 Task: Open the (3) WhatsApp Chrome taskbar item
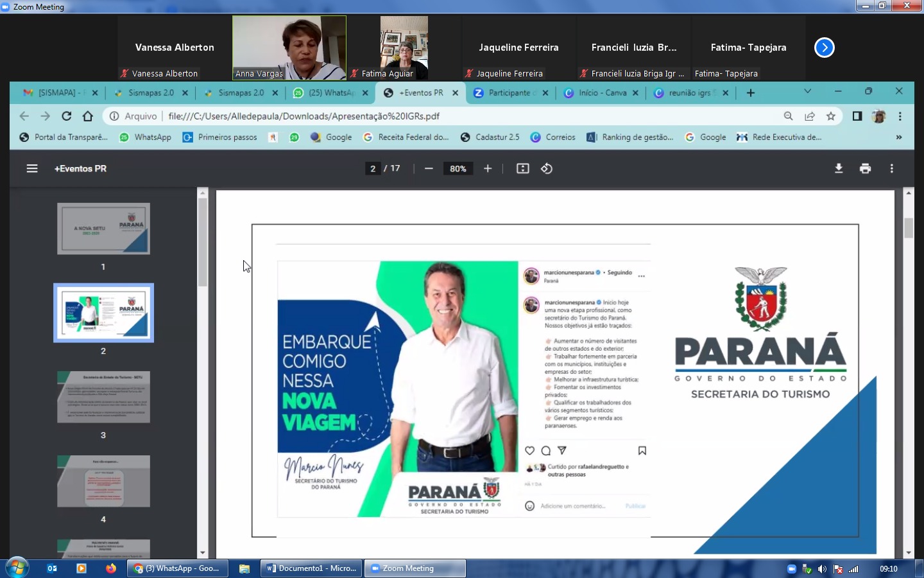pyautogui.click(x=178, y=568)
